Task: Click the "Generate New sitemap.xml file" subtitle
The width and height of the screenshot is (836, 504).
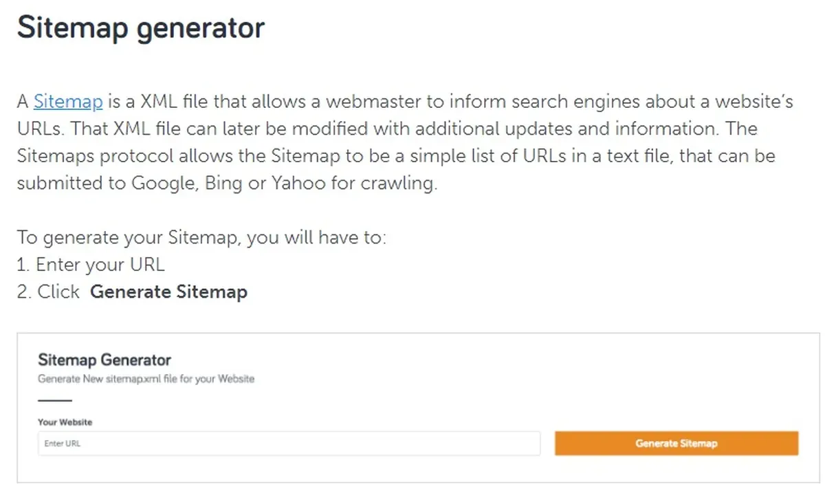Action: 146,379
